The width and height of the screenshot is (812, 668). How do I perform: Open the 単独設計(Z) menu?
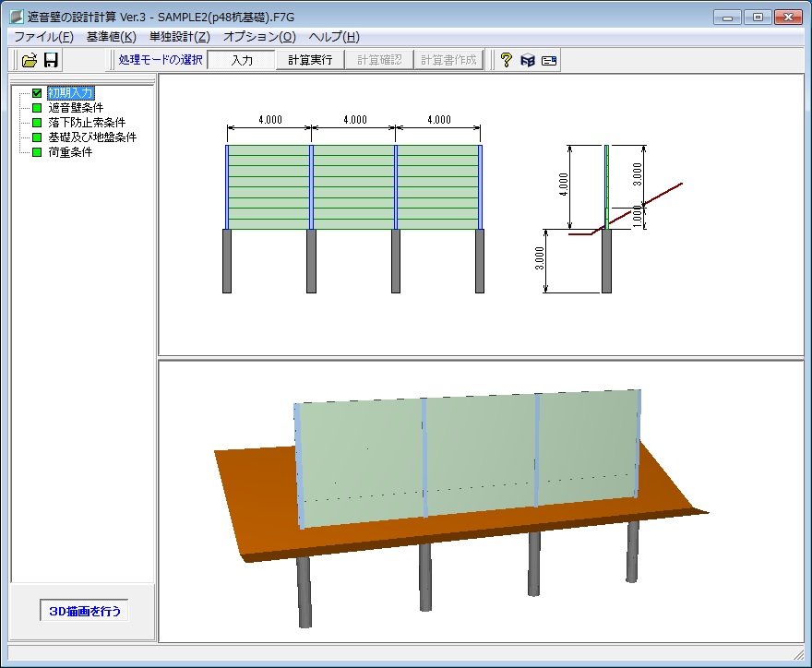[180, 37]
